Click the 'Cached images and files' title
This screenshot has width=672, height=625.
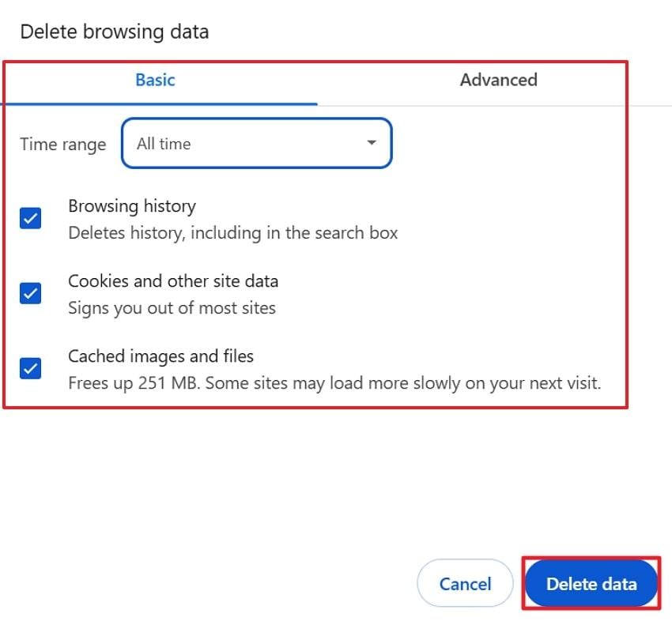pyautogui.click(x=160, y=356)
